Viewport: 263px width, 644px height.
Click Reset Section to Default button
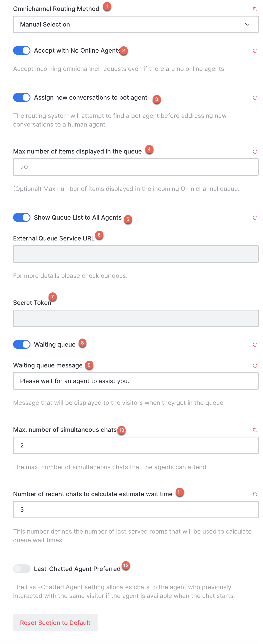pos(55,622)
